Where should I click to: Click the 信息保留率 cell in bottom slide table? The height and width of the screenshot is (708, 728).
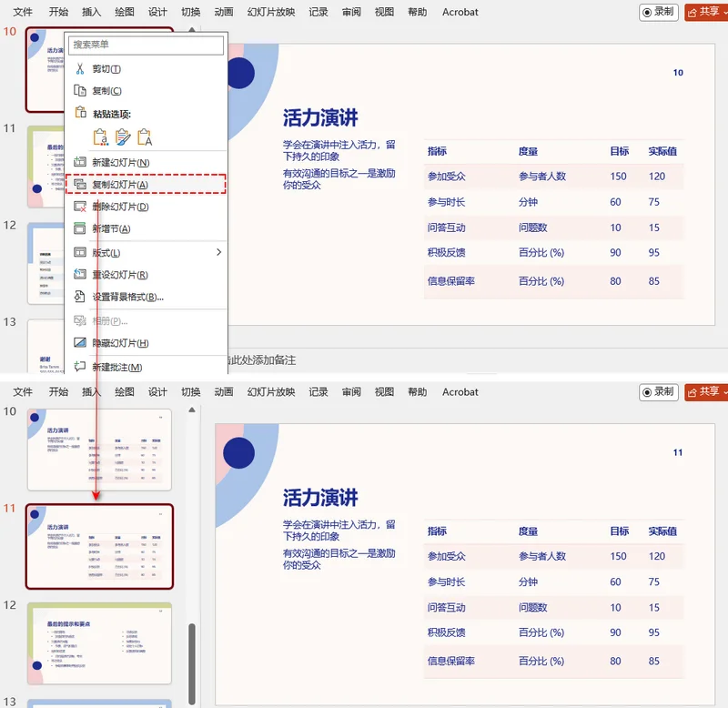click(450, 661)
